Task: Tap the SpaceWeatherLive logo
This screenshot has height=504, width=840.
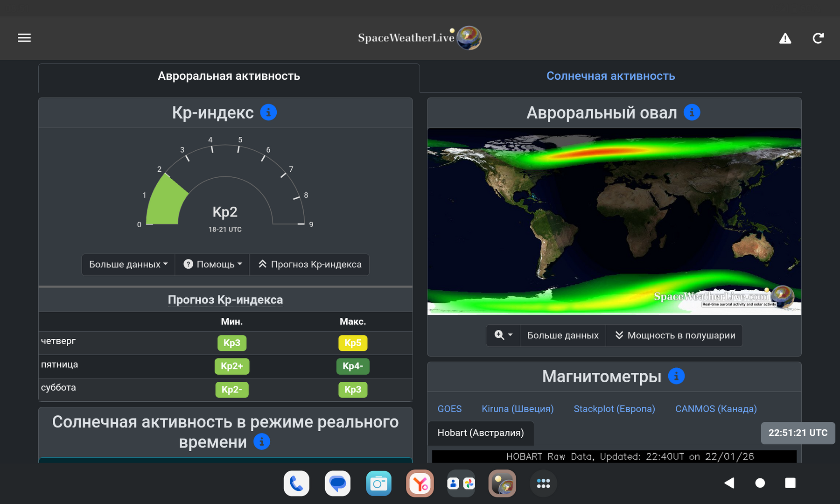Action: pyautogui.click(x=419, y=38)
